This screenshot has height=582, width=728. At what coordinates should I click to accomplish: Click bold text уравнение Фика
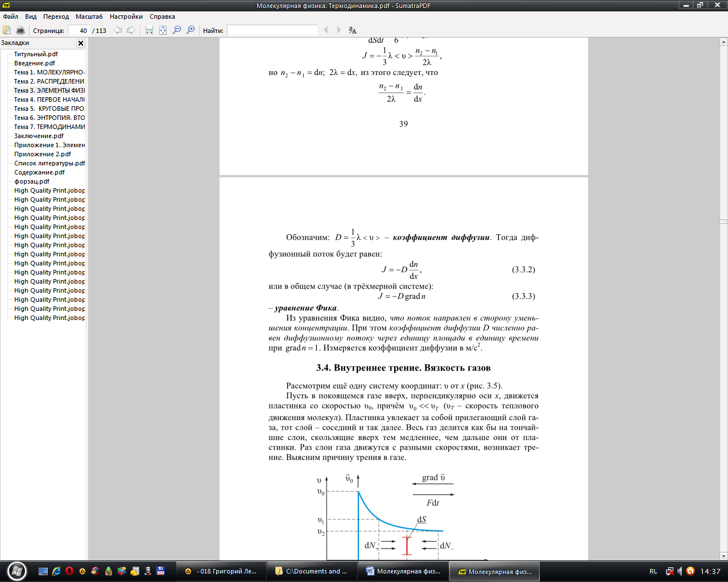tap(306, 308)
